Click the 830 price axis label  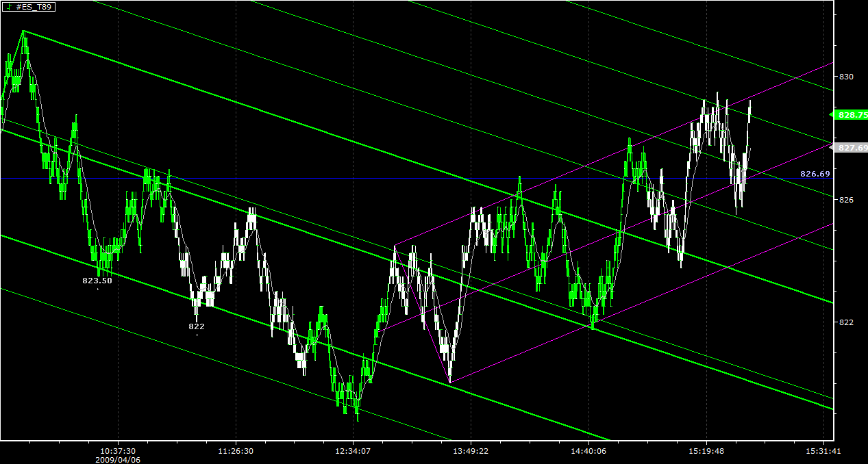coord(847,76)
